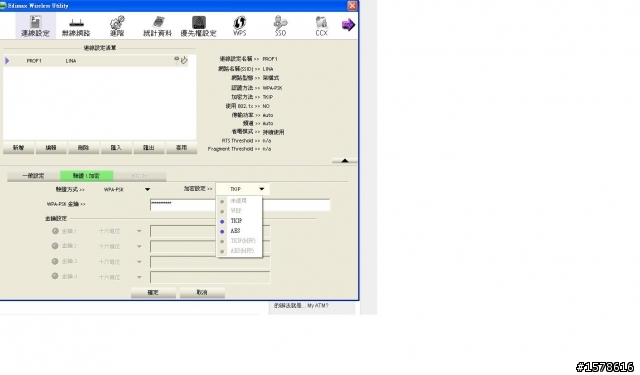The width and height of the screenshot is (640, 375).
Task: Open the CCX icon
Action: click(x=322, y=25)
